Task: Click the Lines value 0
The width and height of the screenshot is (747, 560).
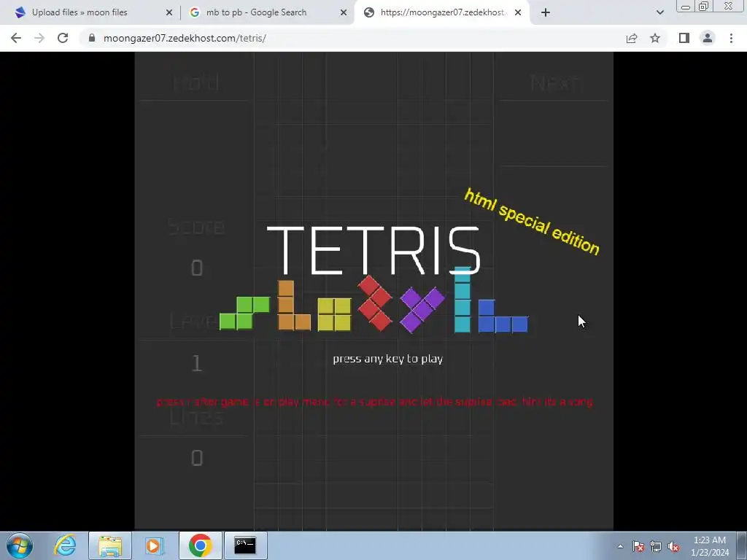Action: pyautogui.click(x=197, y=458)
